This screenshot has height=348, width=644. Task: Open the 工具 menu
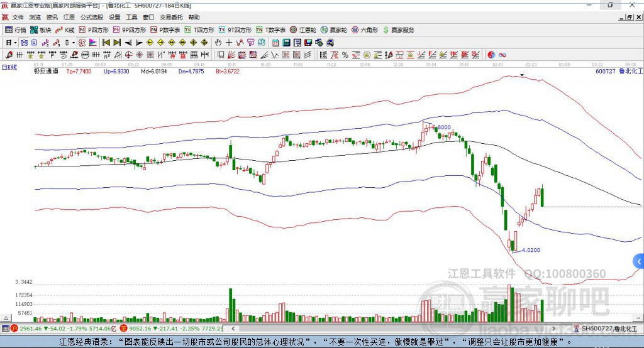[x=131, y=17]
